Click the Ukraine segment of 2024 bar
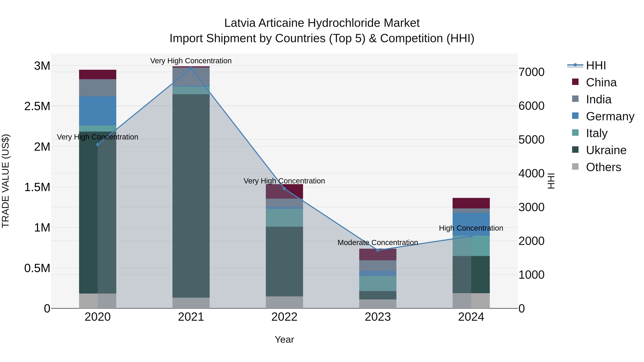The height and width of the screenshot is (362, 644). [x=471, y=275]
